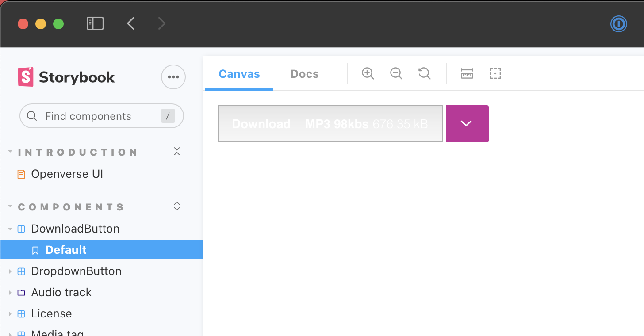
Task: Toggle the outline tool
Action: (x=495, y=73)
